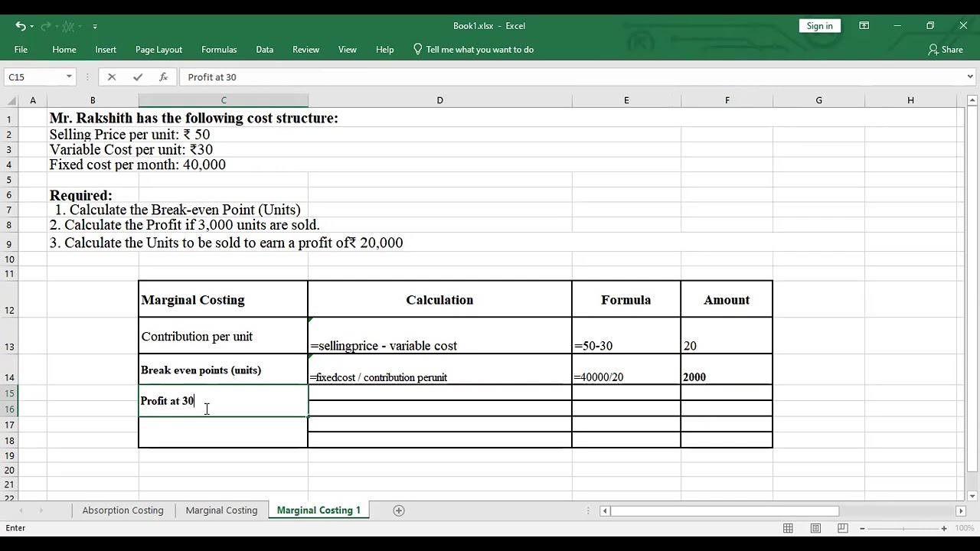Select row 12 header

pyautogui.click(x=9, y=299)
